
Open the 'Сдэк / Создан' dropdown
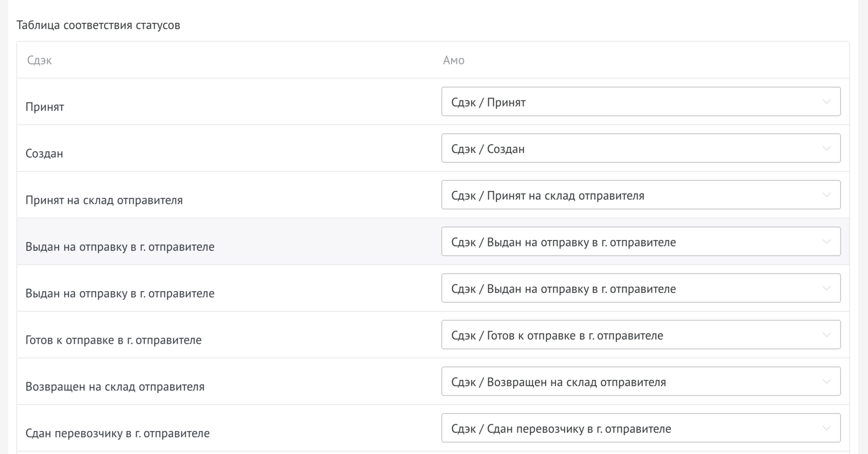coord(620,148)
